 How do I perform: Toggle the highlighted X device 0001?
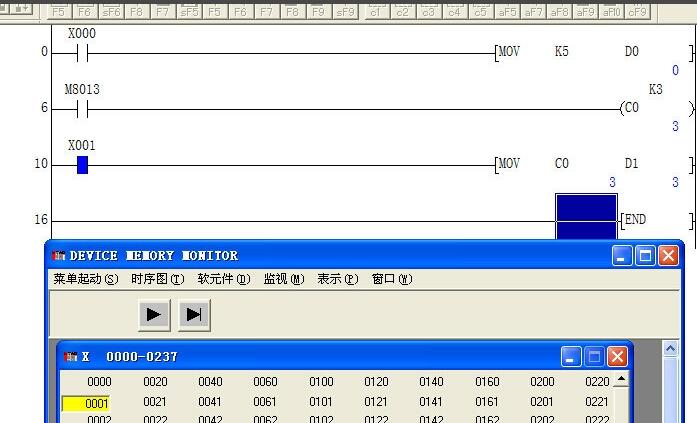pos(86,403)
